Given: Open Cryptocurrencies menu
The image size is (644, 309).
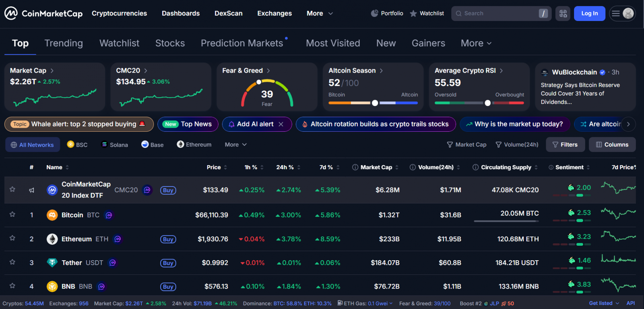Looking at the screenshot, I should (x=119, y=13).
